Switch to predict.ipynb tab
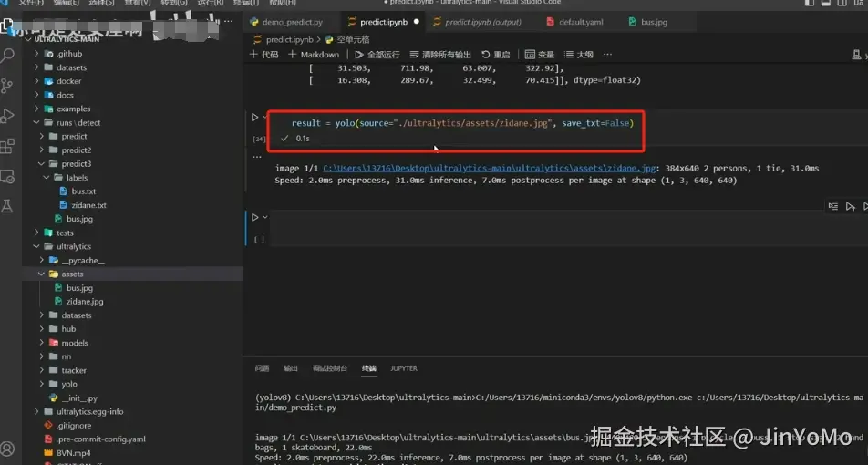This screenshot has width=868, height=465. click(x=383, y=22)
